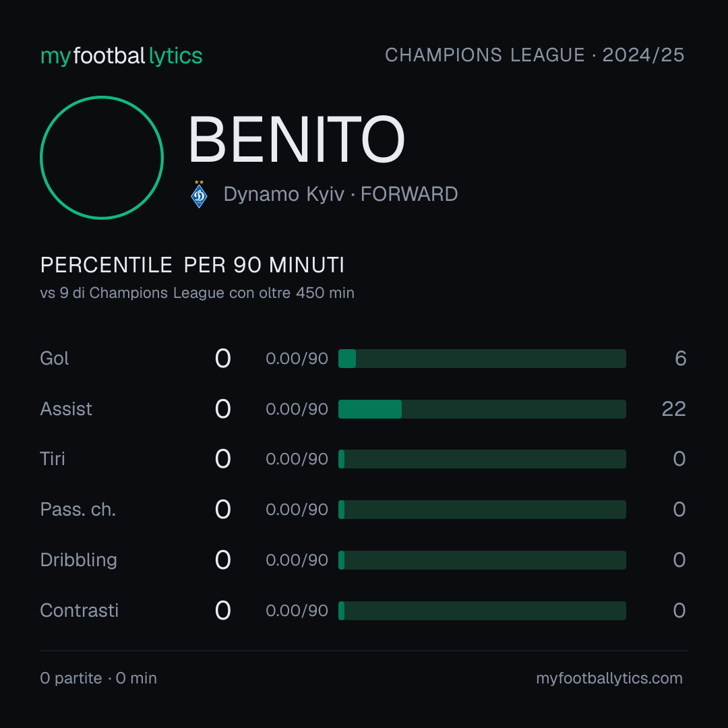Click the Dribbling percentile bar
This screenshot has width=728, height=728.
tap(482, 560)
